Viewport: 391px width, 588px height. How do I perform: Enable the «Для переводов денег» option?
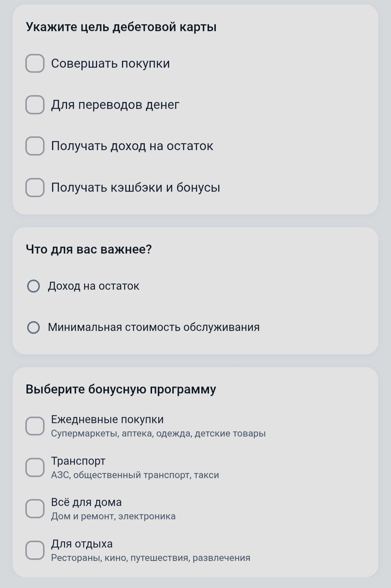tap(34, 105)
